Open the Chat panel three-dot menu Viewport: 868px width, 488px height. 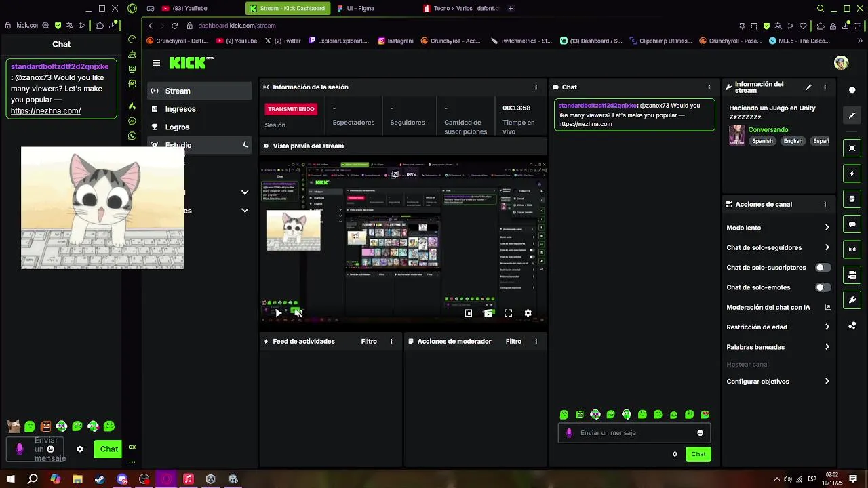click(x=709, y=87)
